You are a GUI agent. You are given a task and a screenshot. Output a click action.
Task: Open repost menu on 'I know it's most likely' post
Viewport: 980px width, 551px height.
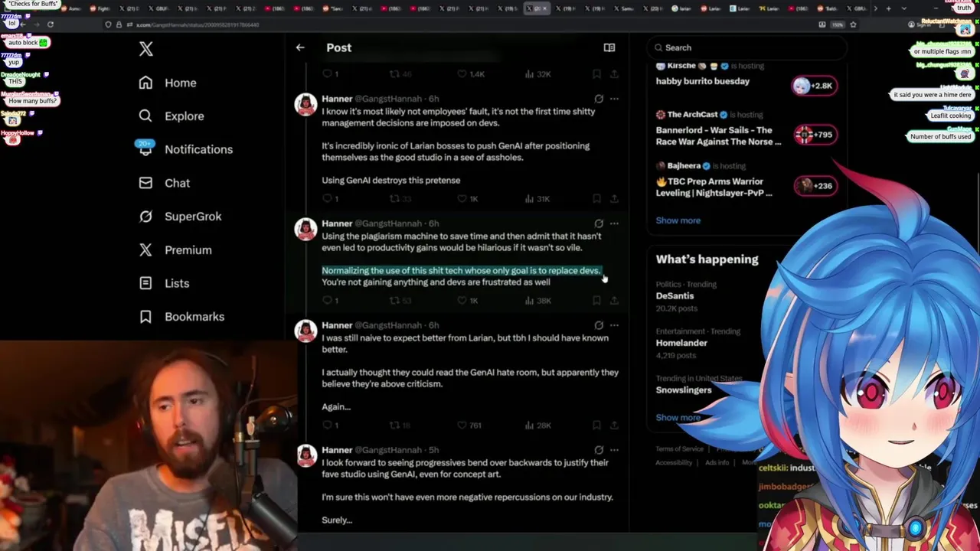click(x=400, y=199)
